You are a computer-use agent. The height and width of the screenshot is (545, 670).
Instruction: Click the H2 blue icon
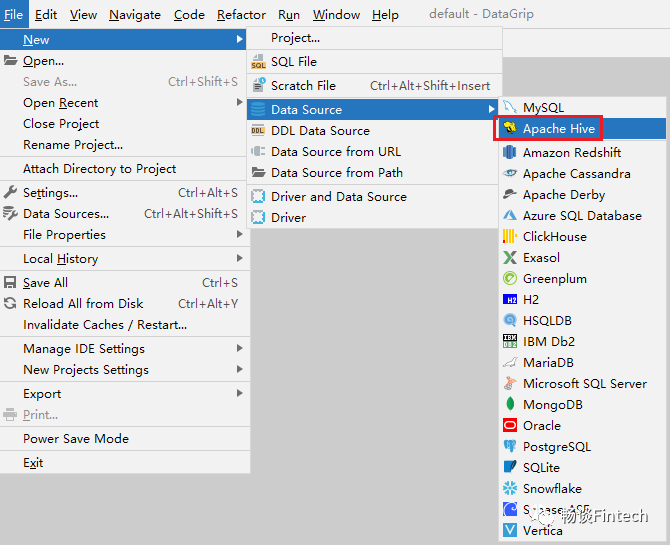(509, 299)
